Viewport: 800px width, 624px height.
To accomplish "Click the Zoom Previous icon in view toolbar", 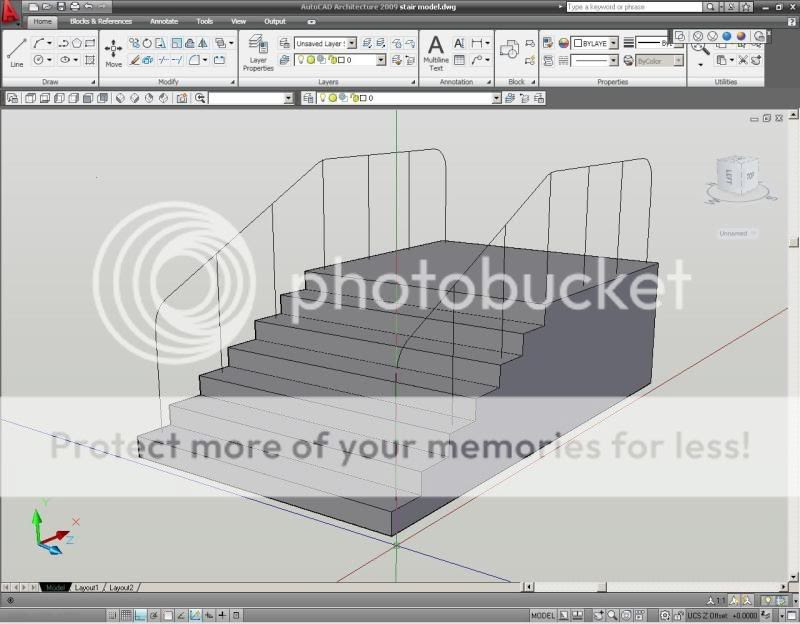I will (200, 98).
